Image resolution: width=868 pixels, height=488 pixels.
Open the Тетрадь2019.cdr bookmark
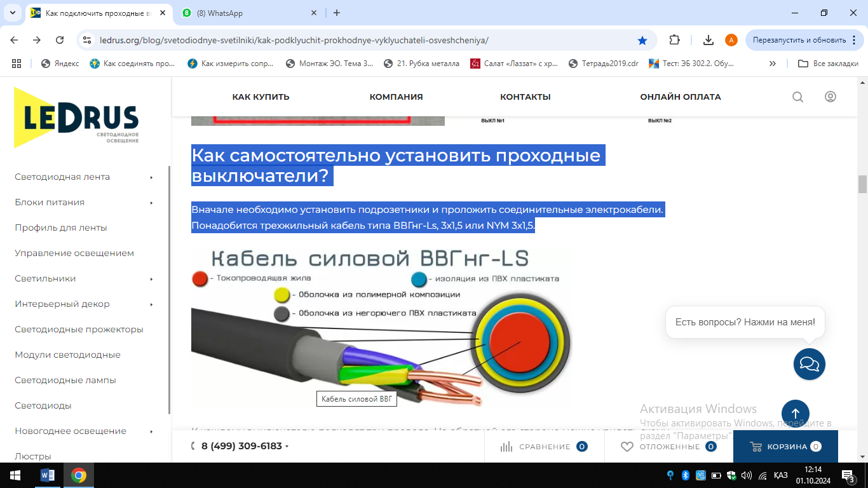coord(604,64)
